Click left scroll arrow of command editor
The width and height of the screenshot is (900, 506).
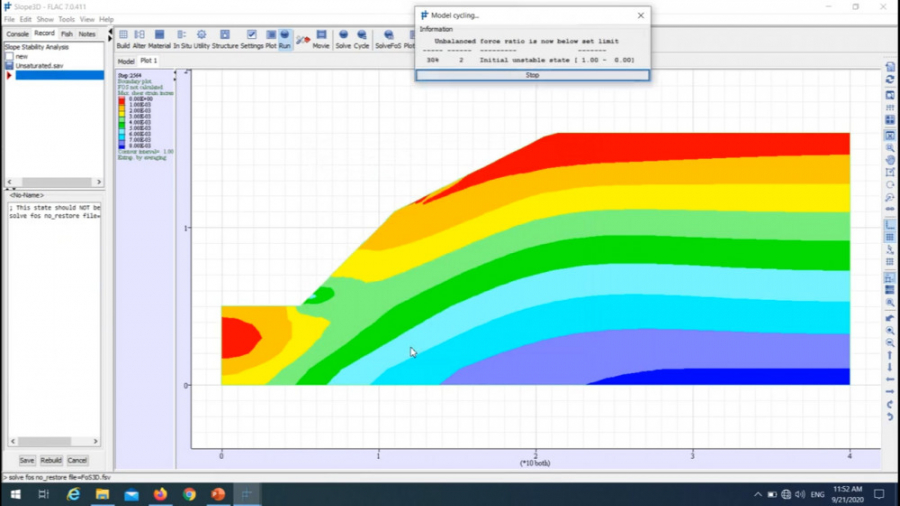point(13,441)
